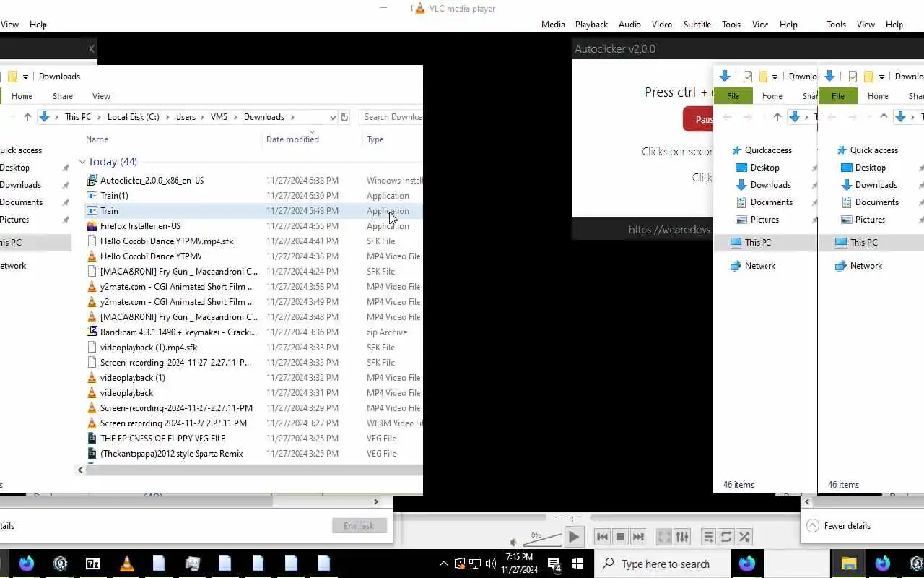Open the VLC cone icon on the taskbar
Screen dimensions: 924x578
[x=126, y=564]
